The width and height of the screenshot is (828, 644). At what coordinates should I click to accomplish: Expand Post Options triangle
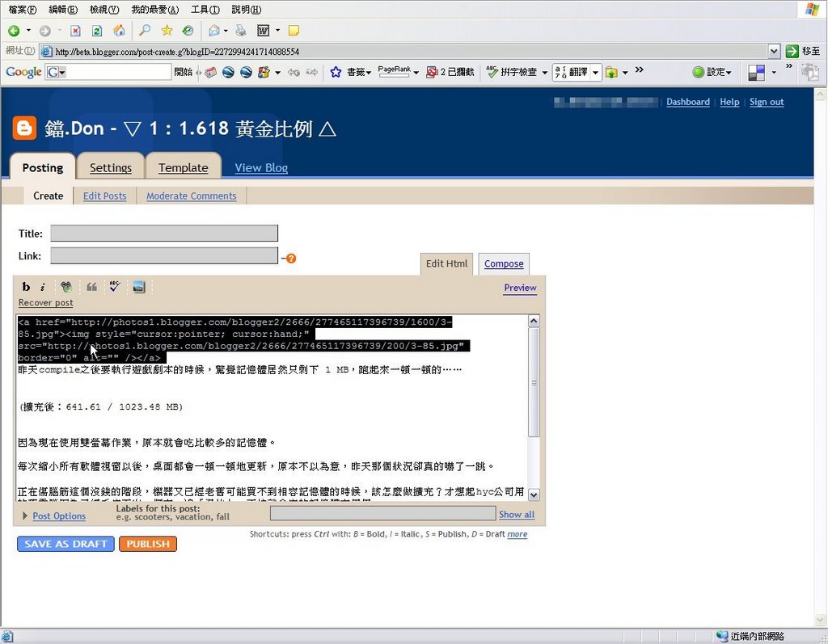[x=25, y=516]
